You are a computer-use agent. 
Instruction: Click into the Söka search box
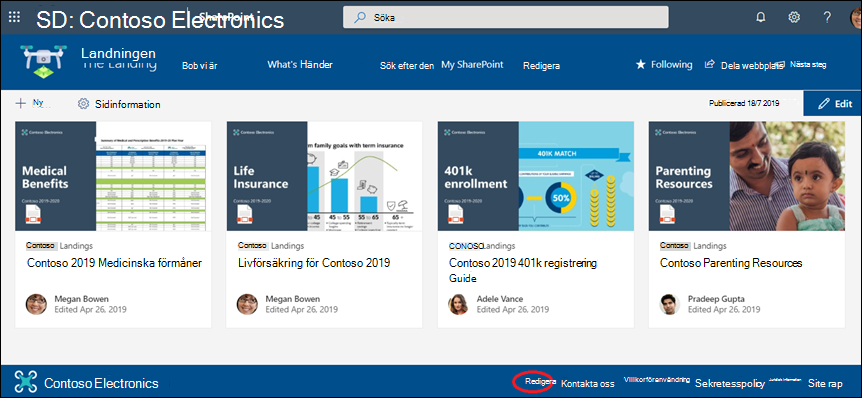pyautogui.click(x=506, y=17)
